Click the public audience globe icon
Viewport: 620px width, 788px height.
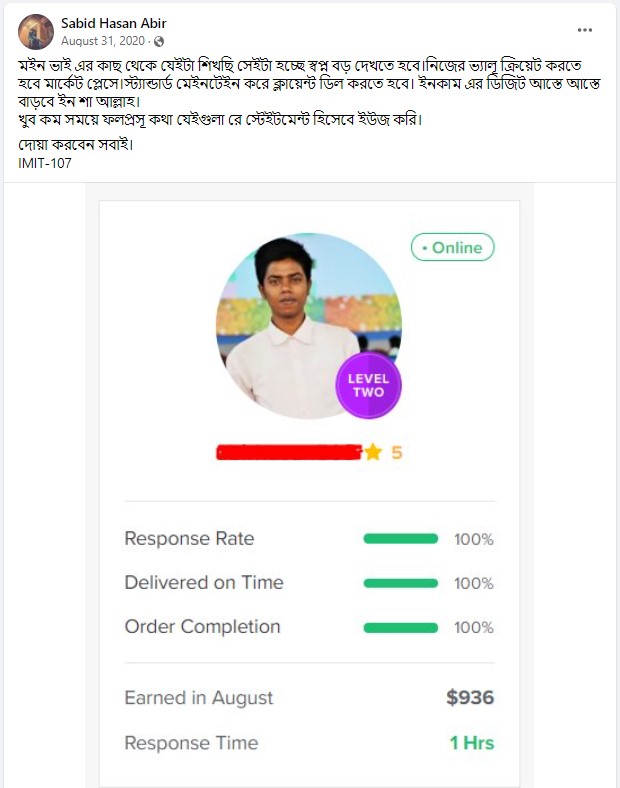[158, 41]
